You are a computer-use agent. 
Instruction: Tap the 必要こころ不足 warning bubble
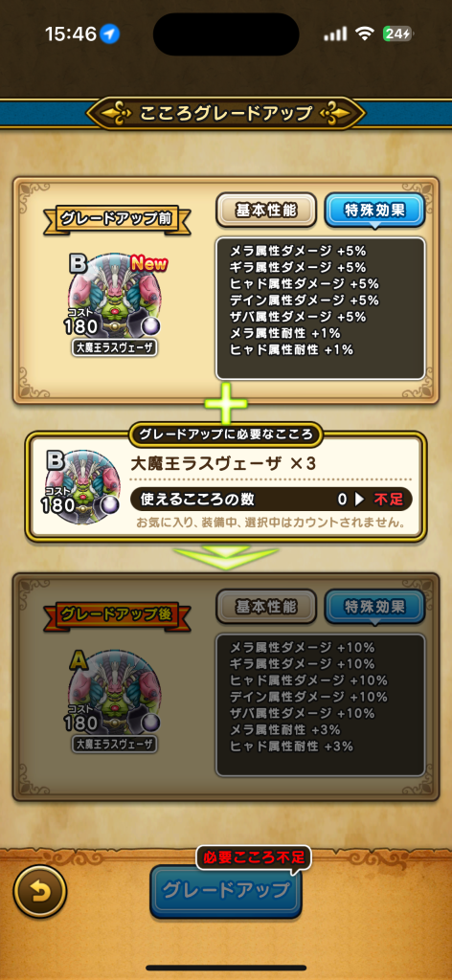pyautogui.click(x=254, y=858)
